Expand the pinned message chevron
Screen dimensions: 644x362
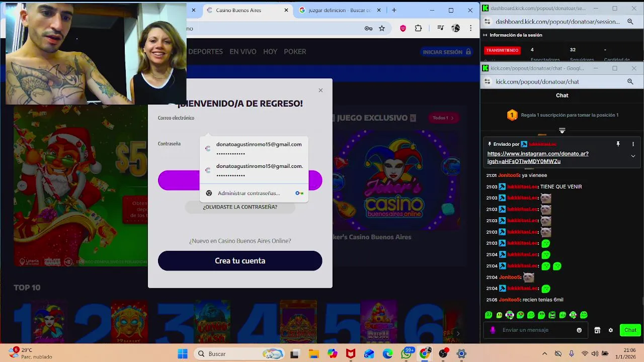click(633, 156)
